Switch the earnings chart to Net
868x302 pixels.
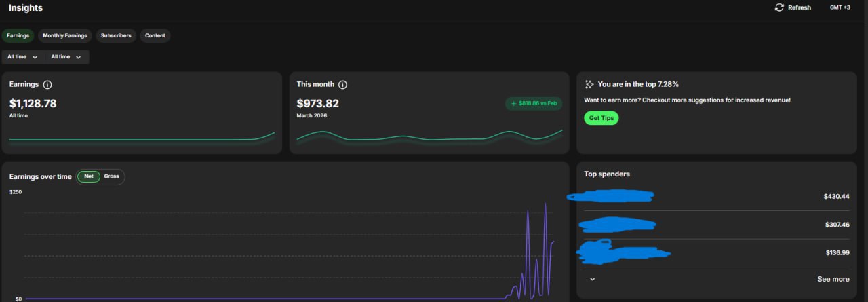point(89,176)
